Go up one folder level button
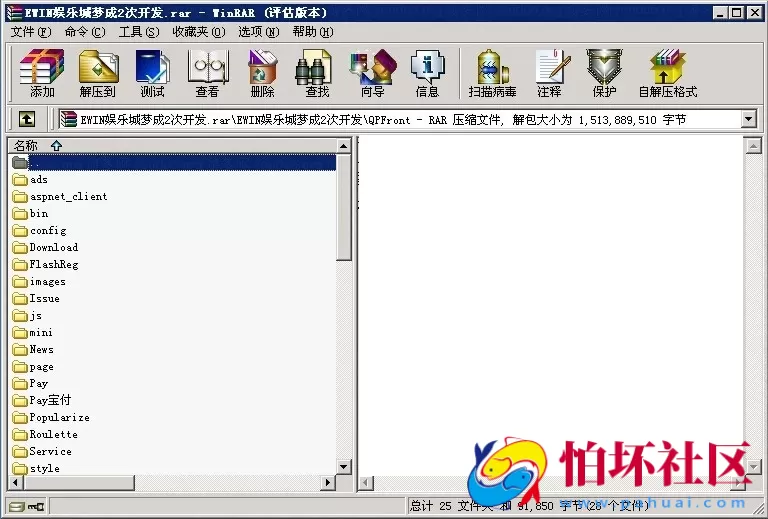The width and height of the screenshot is (768, 519). point(26,119)
